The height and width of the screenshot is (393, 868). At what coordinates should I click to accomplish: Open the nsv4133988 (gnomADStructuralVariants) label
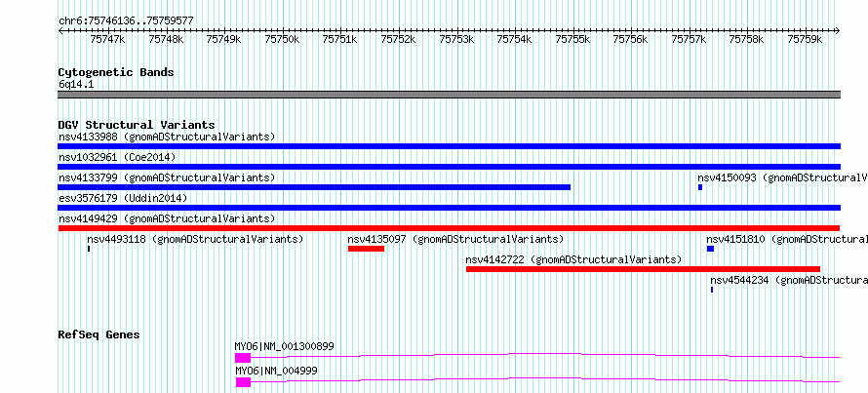point(167,137)
